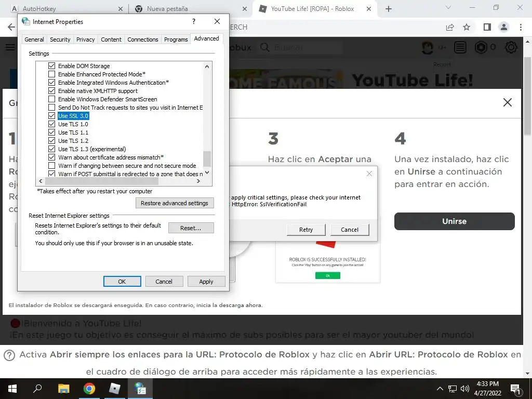Uncheck Enable DOM Storage

51,66
